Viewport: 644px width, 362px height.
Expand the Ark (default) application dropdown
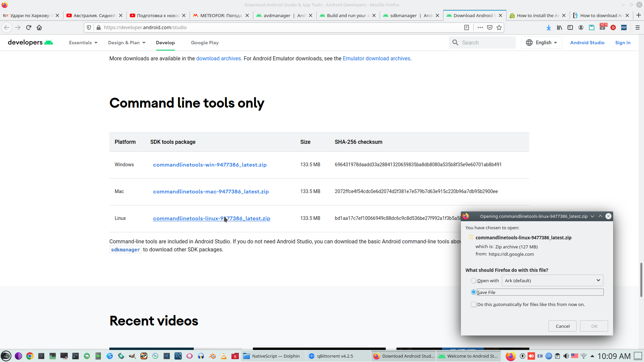coord(552,281)
